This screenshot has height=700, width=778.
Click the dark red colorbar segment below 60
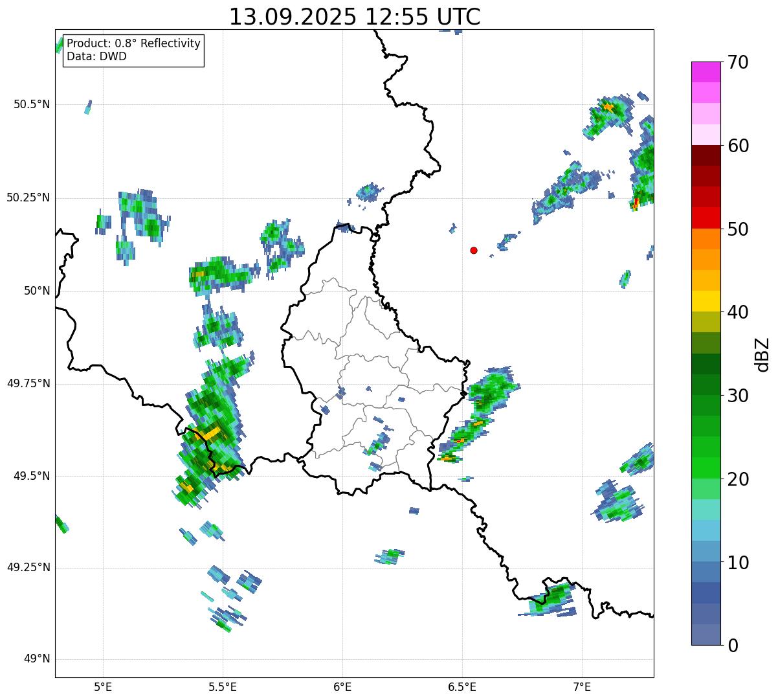[706, 155]
